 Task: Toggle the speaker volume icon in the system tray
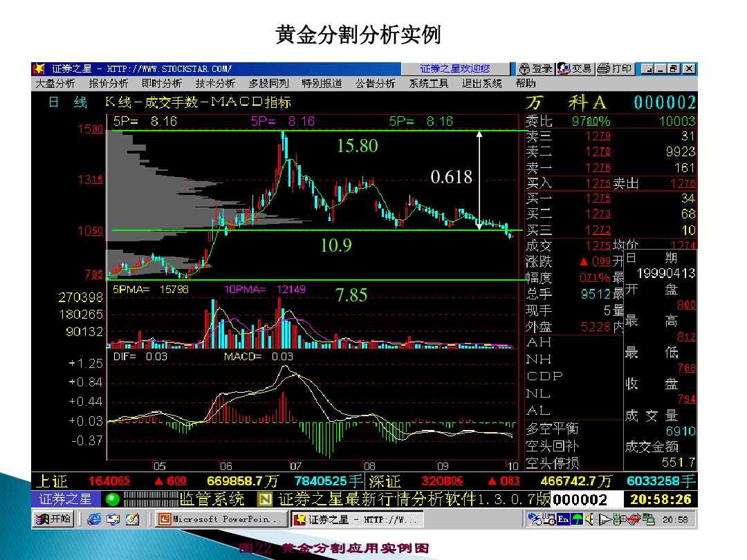click(590, 519)
